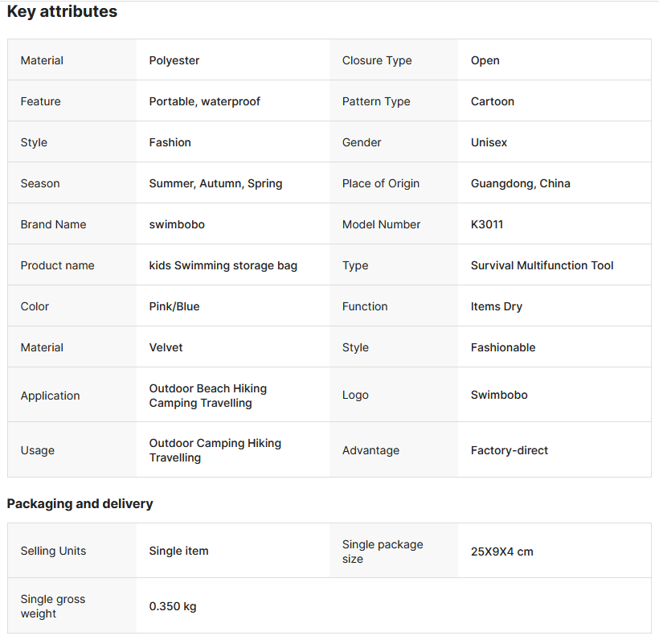659x644 pixels.
Task: Click the Unisex gender value
Action: 489,142
